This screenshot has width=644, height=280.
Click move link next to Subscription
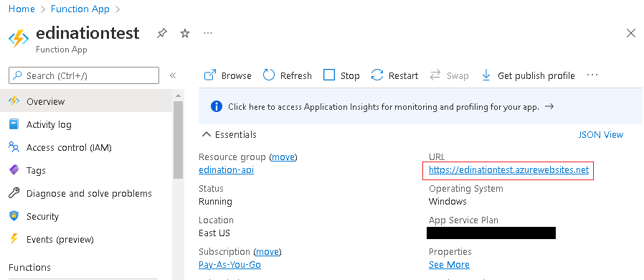coord(267,251)
